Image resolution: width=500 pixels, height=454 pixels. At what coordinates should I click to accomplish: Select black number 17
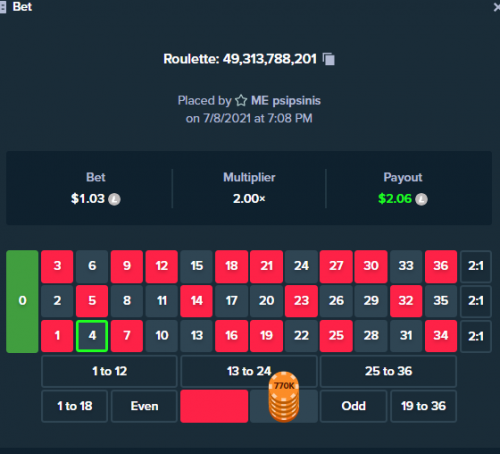[x=232, y=301]
